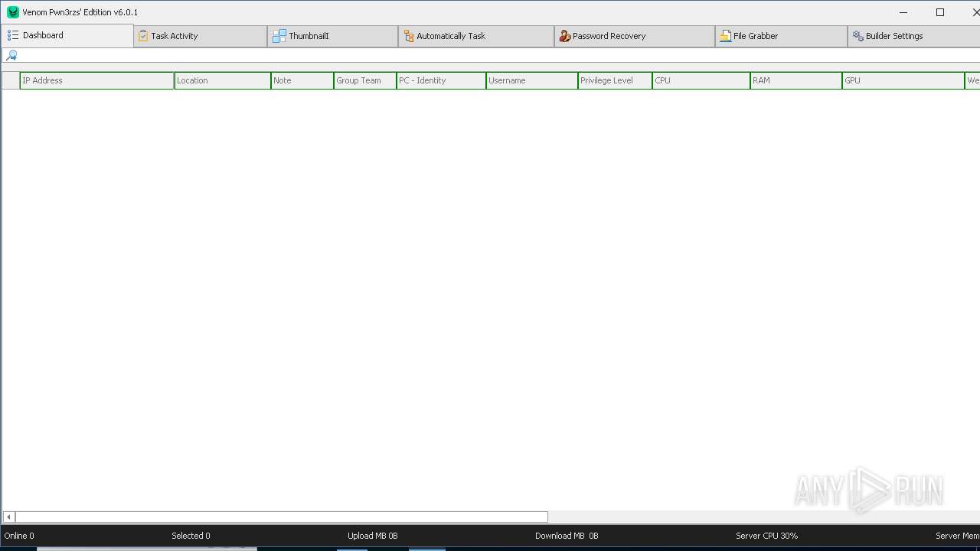Click the ThumbnailI windows icon
Viewport: 980px width, 551px height.
(279, 36)
